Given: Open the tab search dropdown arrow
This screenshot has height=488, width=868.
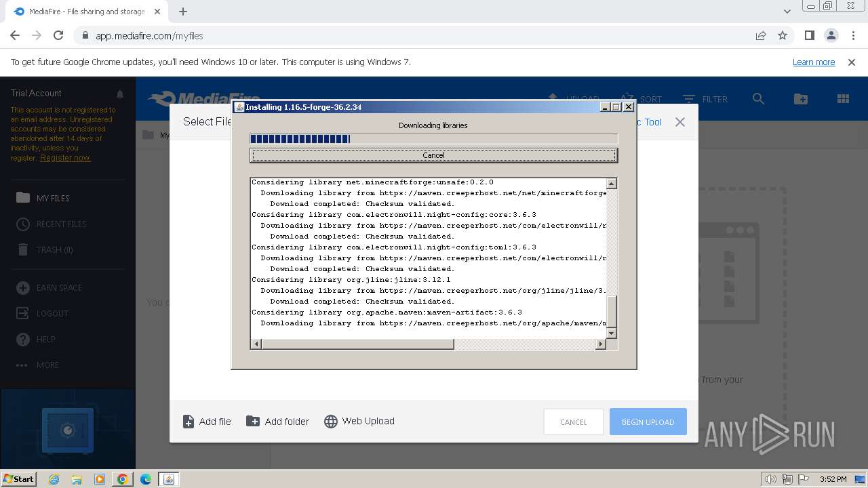Looking at the screenshot, I should pos(787,12).
